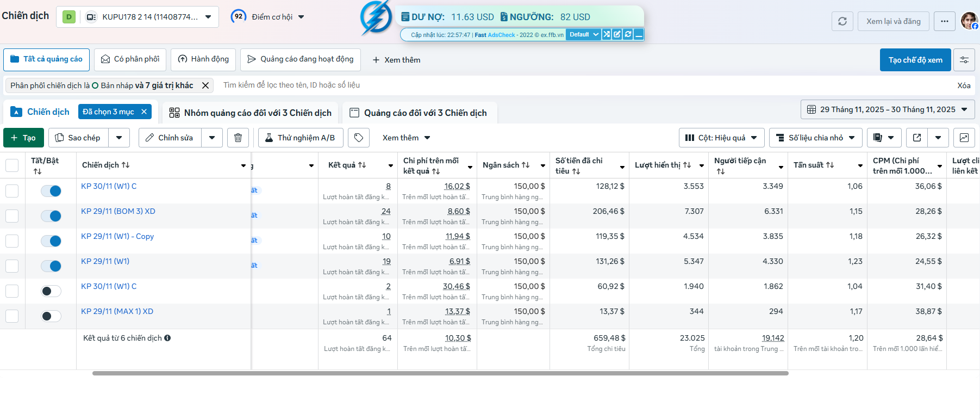Click the horizontal scrollbar under the table

click(440, 373)
